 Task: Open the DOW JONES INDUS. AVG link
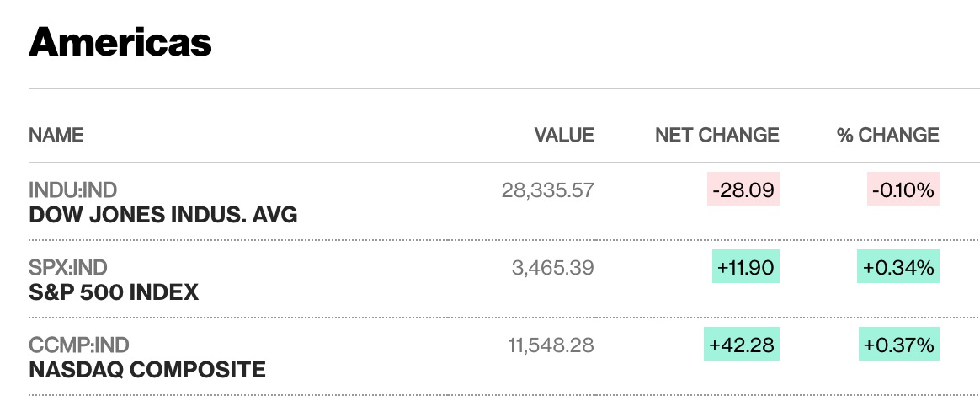[x=163, y=215]
